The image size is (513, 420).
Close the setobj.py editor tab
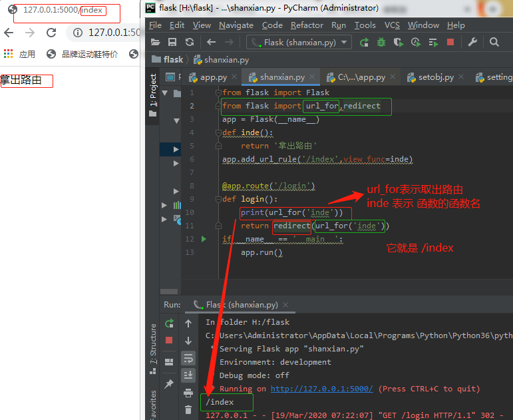coord(461,77)
